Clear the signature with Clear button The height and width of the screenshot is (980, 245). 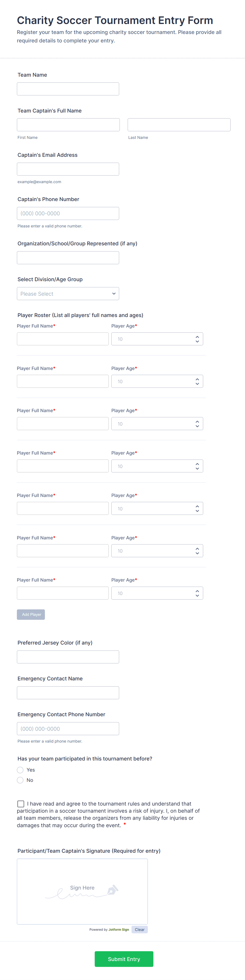pyautogui.click(x=140, y=929)
